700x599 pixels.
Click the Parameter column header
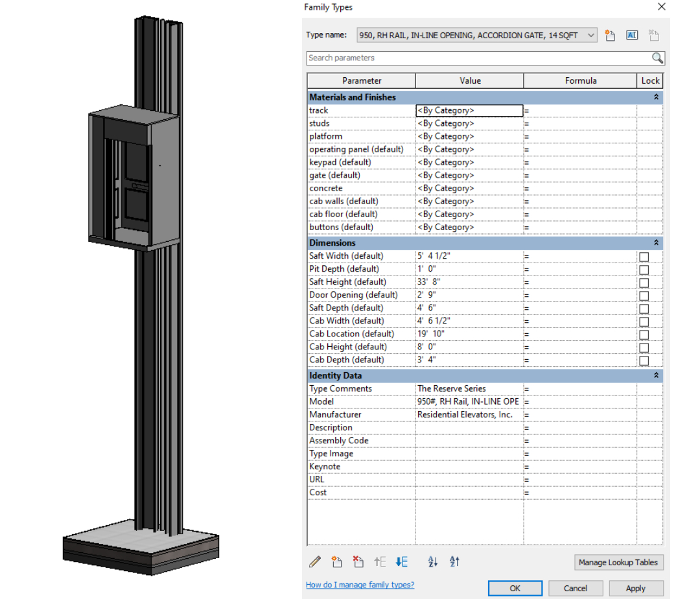coord(361,81)
